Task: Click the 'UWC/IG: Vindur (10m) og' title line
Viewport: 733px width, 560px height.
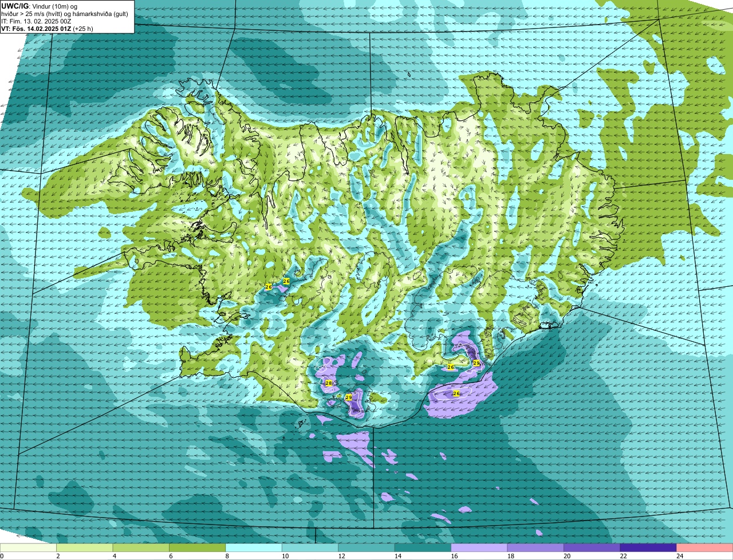Action: point(39,5)
